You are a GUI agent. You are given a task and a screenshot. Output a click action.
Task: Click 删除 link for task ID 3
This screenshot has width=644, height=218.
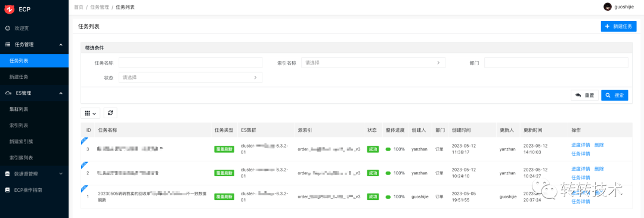pos(599,145)
